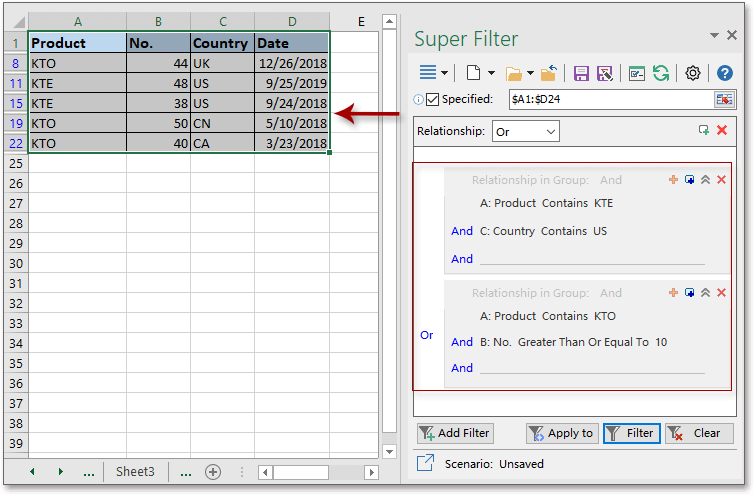The image size is (754, 495).
Task: Open the list menu dropdown in toolbar
Action: (443, 73)
